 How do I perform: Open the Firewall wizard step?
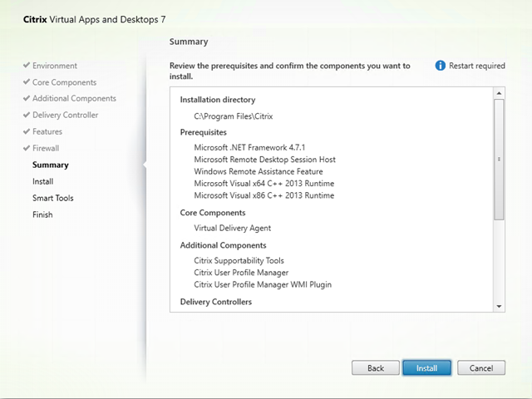click(46, 148)
